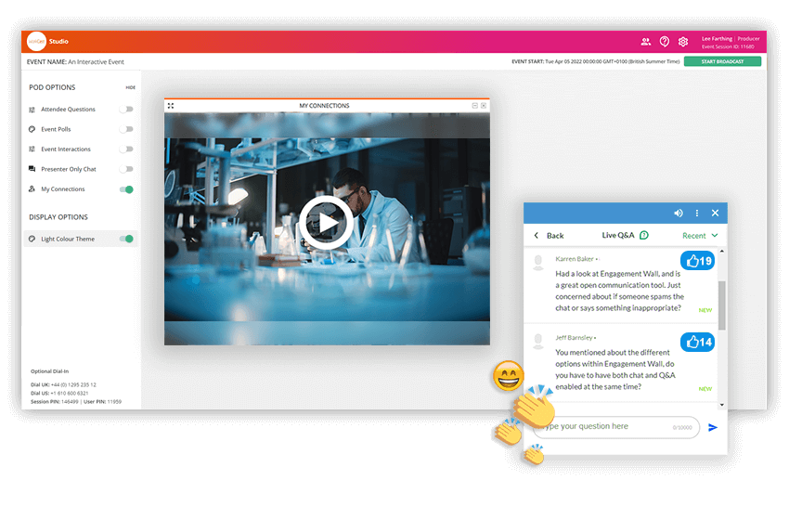
Task: Click the Jeff Barnsley name
Action: 574,338
